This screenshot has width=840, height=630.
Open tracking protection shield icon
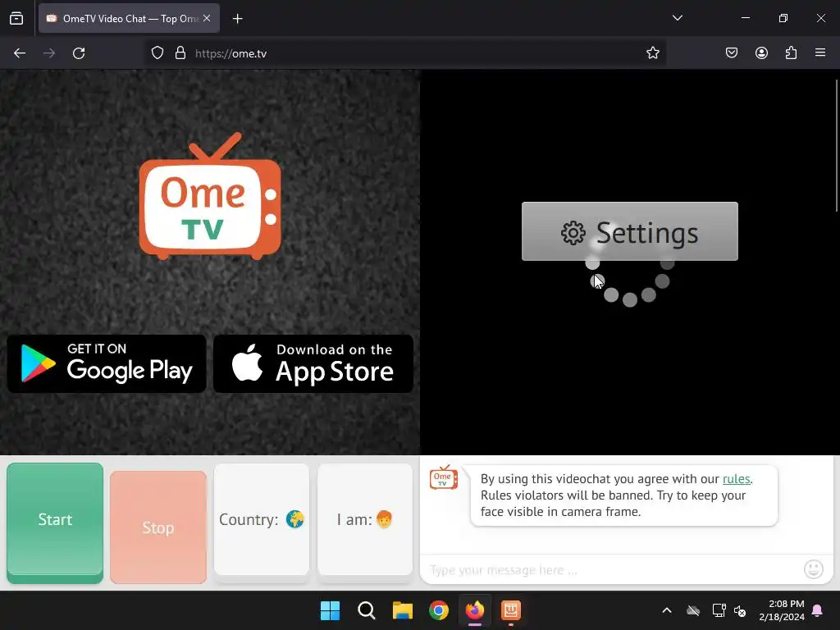pos(157,53)
